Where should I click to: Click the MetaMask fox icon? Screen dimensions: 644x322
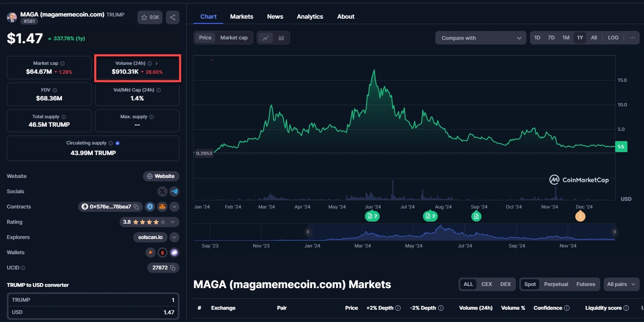[162, 207]
